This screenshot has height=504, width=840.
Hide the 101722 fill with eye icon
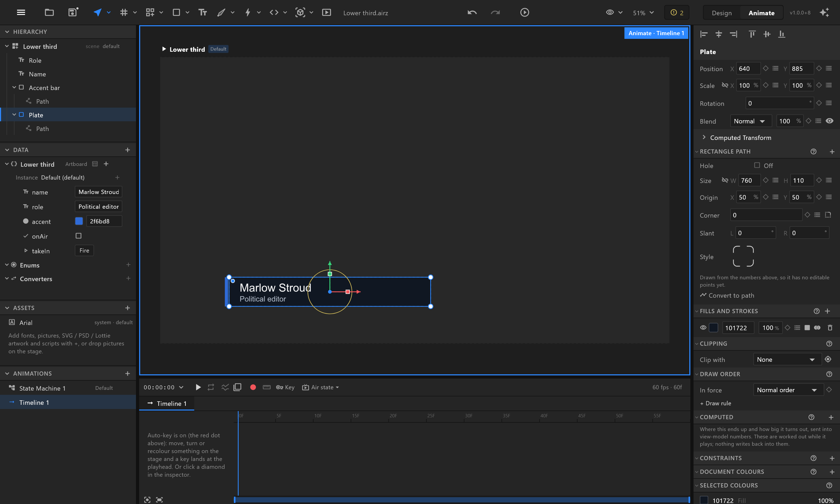click(703, 328)
